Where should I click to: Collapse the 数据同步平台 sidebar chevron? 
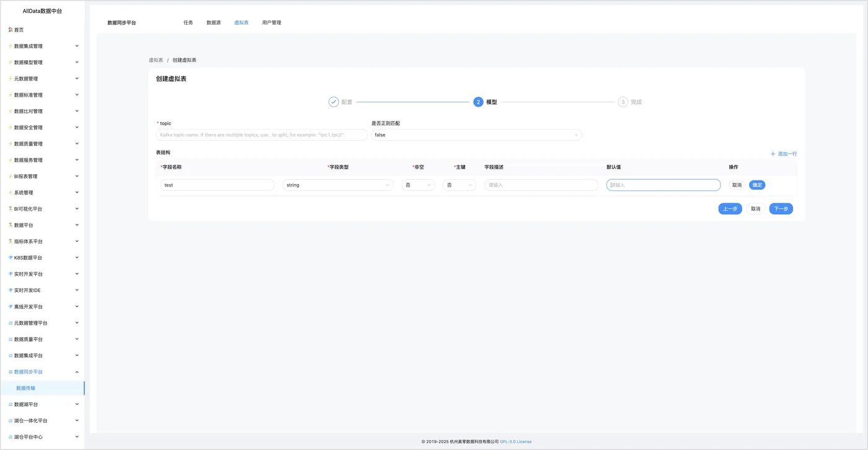[77, 372]
